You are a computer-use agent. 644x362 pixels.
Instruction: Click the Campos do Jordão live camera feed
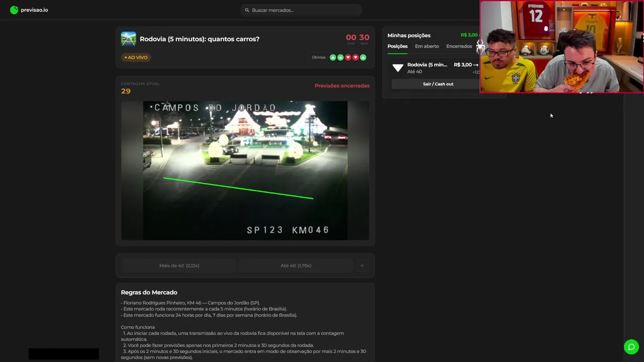pos(245,170)
